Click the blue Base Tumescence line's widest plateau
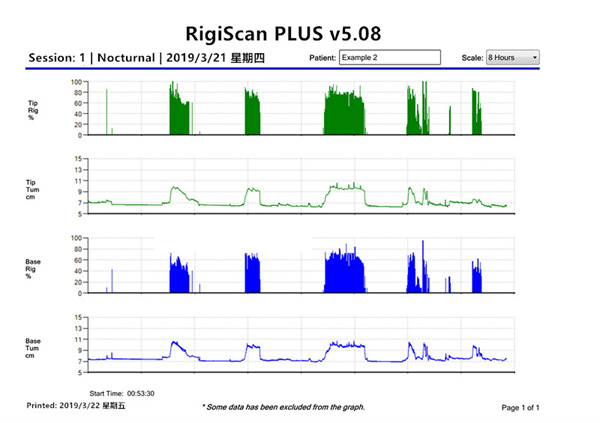Viewport: 600px width, 423px height. pos(346,345)
